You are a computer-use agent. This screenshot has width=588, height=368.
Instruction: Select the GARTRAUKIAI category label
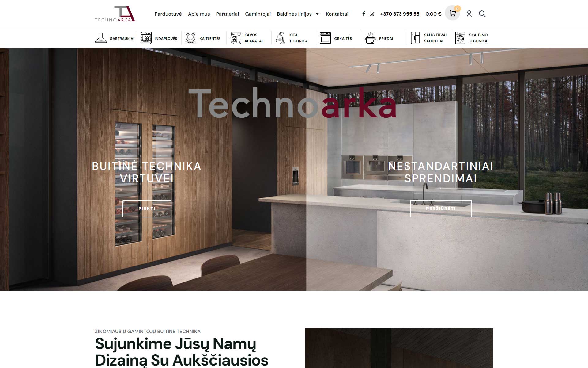122,39
